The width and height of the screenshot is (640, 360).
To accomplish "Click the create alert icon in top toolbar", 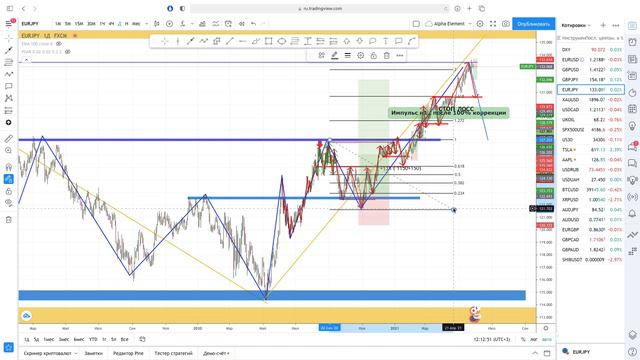I will coord(228,24).
